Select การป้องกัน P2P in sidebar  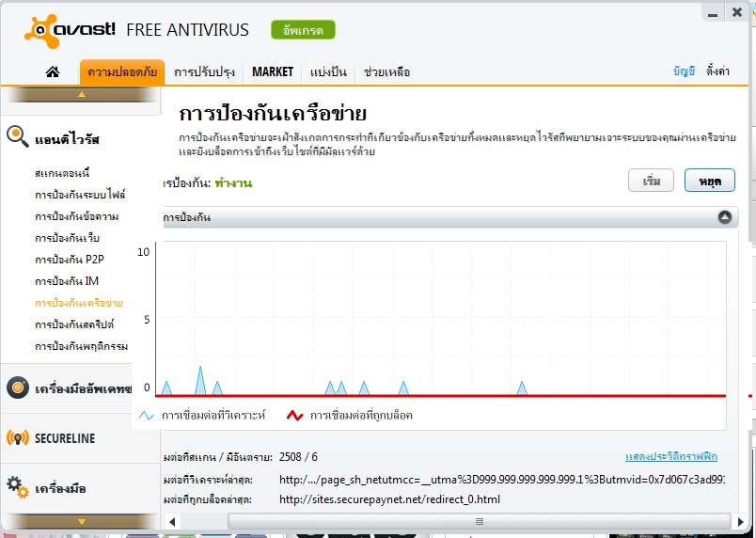tap(70, 260)
